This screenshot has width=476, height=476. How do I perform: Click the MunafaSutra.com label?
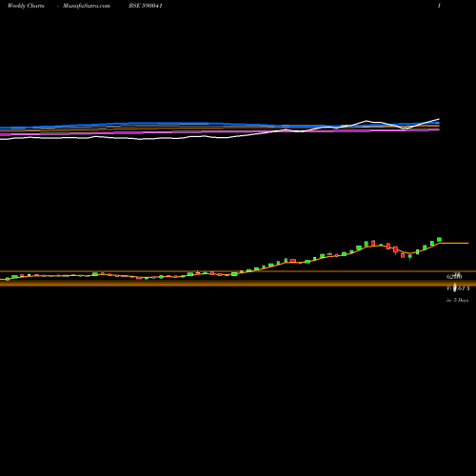[x=87, y=6]
